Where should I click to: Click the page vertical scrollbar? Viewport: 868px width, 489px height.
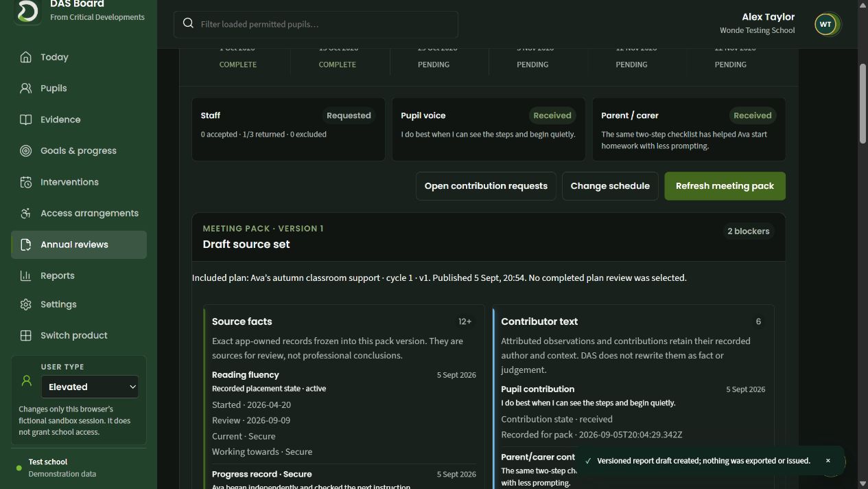pyautogui.click(x=863, y=103)
